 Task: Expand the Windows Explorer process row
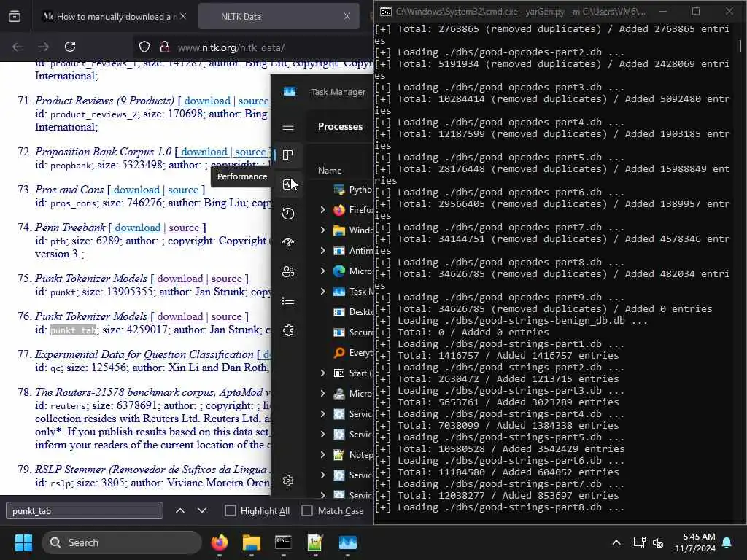click(322, 230)
